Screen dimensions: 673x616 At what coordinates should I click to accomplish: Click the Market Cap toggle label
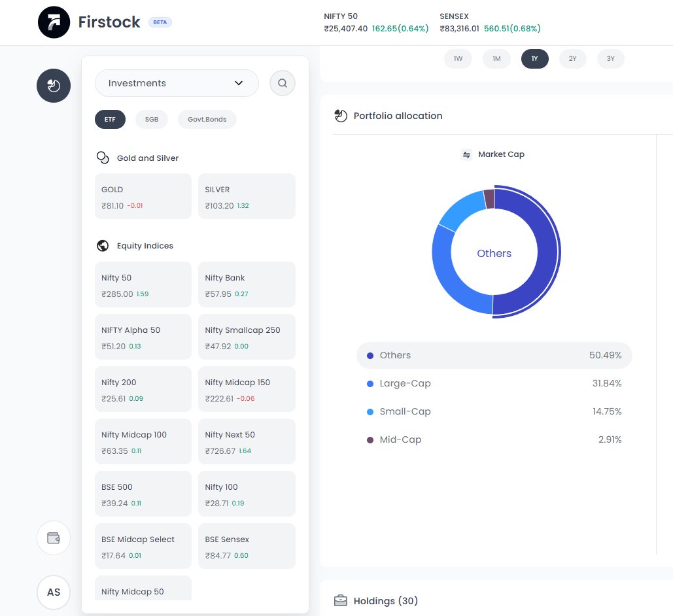(x=501, y=154)
